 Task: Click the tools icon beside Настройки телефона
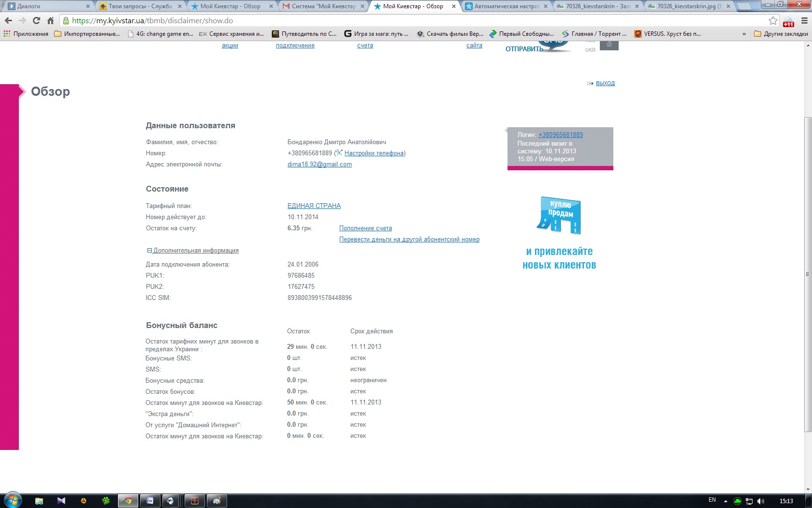(x=339, y=153)
